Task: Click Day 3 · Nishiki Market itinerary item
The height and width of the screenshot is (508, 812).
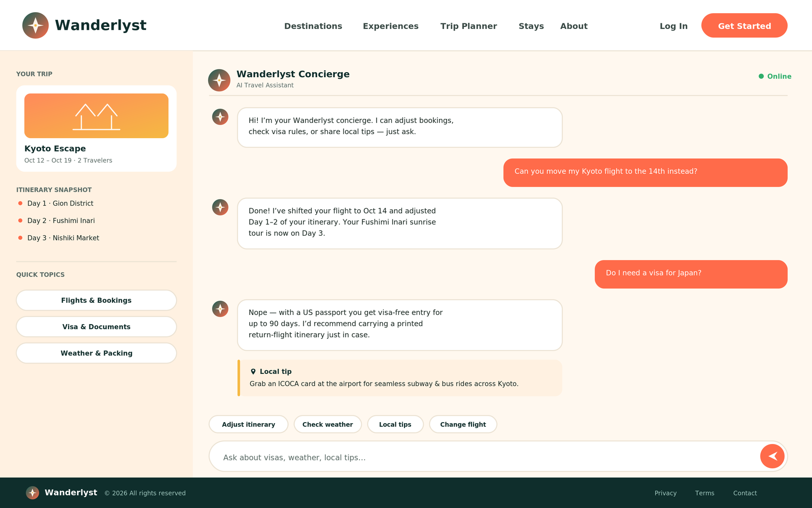Action: click(59, 238)
